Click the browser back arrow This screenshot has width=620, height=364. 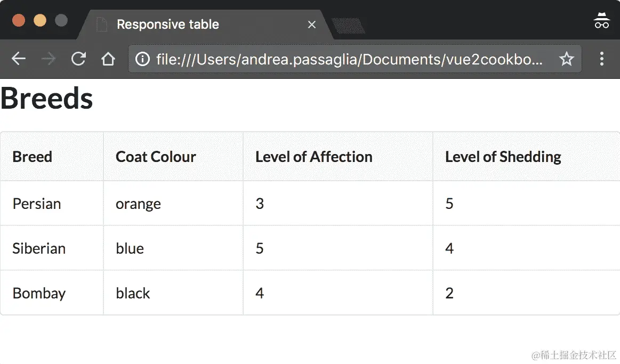coord(19,59)
